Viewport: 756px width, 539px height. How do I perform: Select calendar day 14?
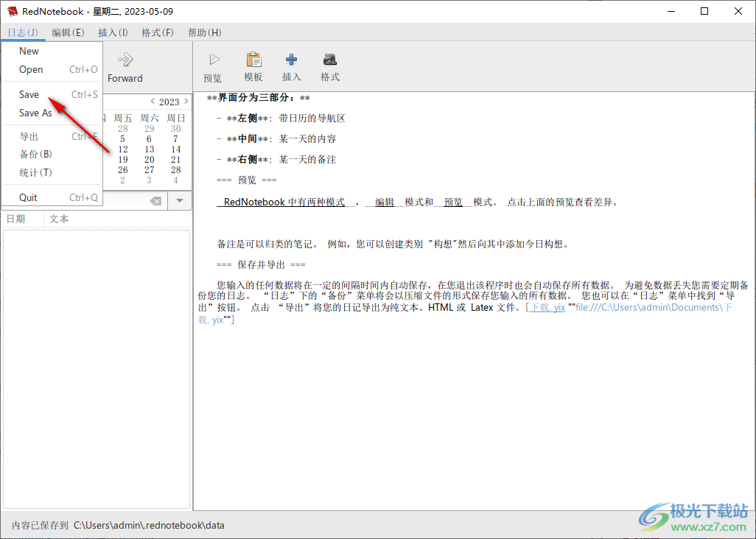click(176, 149)
